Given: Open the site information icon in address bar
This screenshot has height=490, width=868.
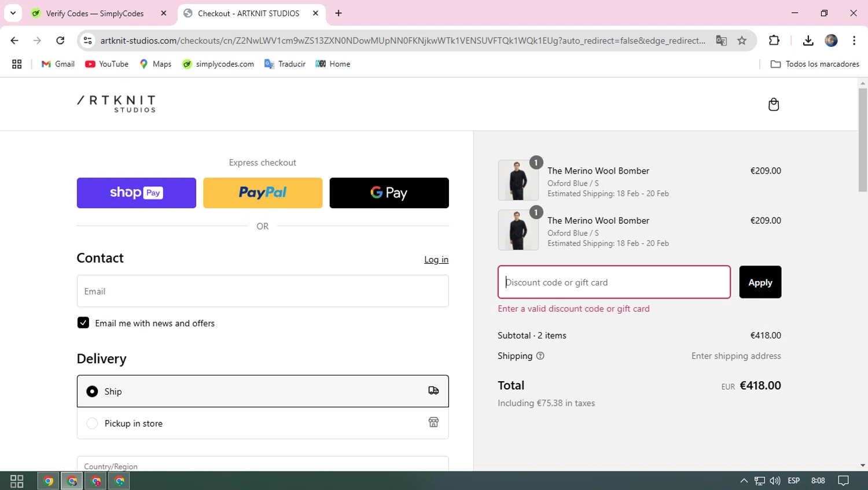Looking at the screenshot, I should tap(88, 40).
